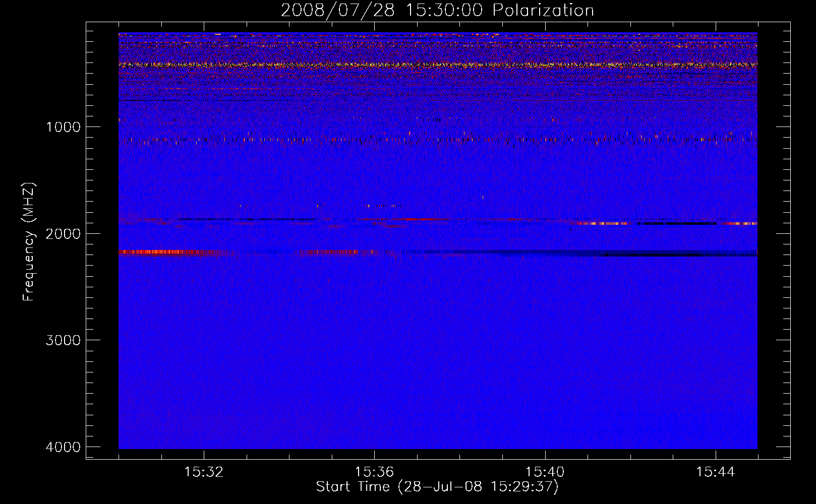
Task: Select the 3000 frequency tick label
Action: point(63,340)
